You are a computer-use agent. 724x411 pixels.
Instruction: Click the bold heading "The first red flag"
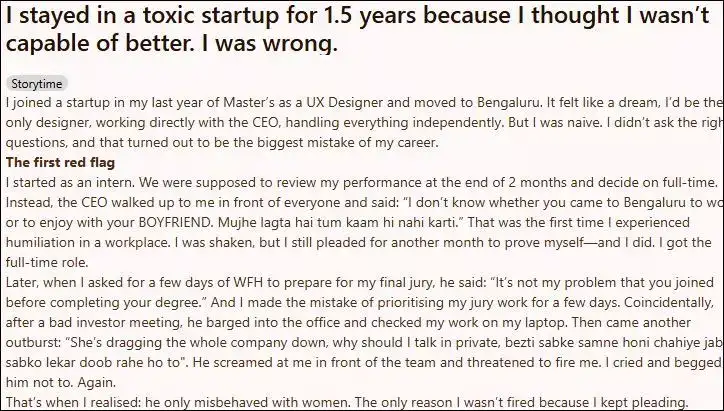[x=60, y=163]
